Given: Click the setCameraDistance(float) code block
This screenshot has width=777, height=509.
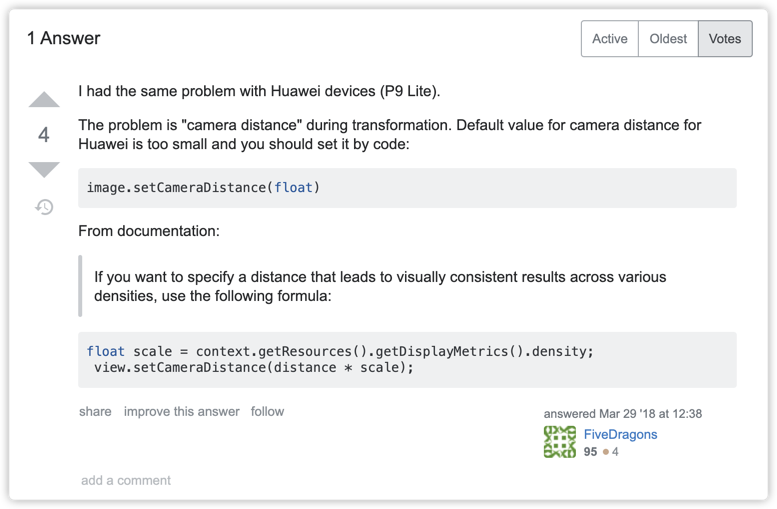Looking at the screenshot, I should 407,187.
